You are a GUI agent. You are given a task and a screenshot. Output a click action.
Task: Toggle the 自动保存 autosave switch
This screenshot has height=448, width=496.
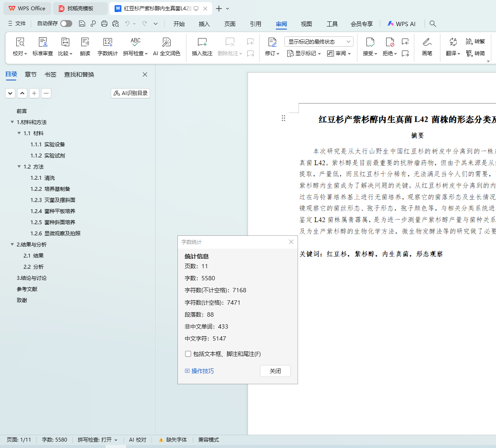click(66, 24)
